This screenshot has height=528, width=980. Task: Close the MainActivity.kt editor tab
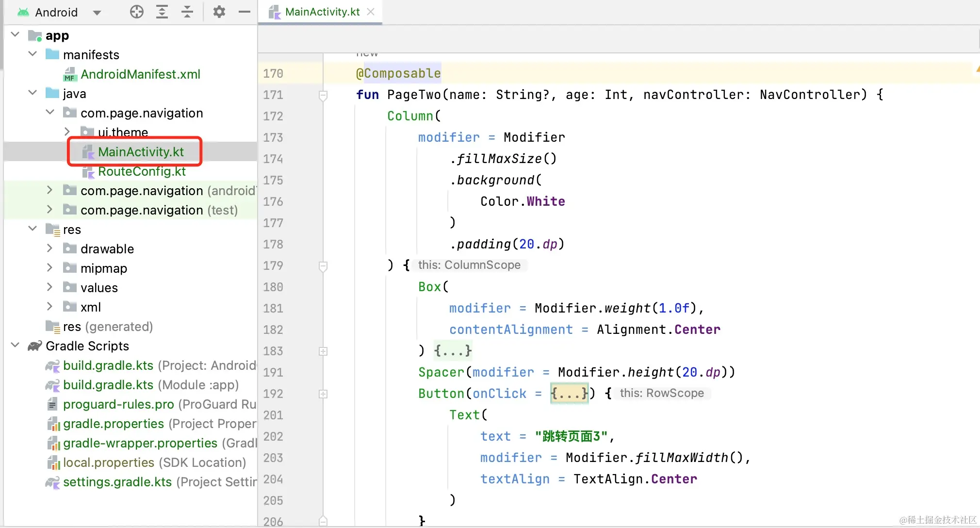point(371,12)
